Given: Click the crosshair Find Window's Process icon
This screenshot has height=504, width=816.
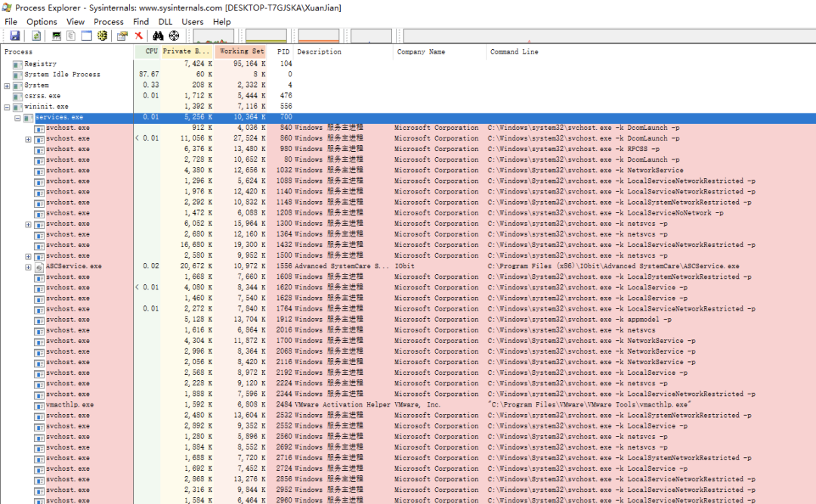Looking at the screenshot, I should 174,36.
